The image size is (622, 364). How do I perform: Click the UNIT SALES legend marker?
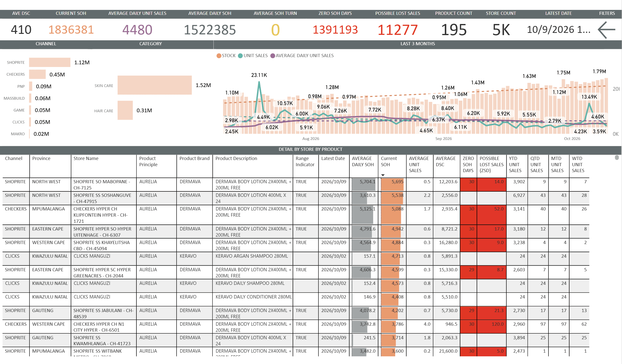pyautogui.click(x=240, y=56)
